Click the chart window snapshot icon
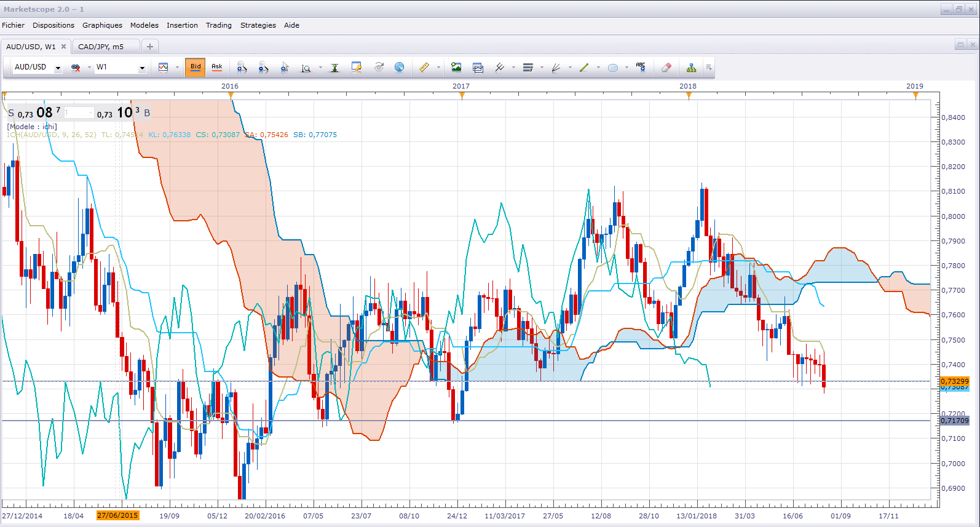This screenshot has height=527, width=980. [478, 67]
